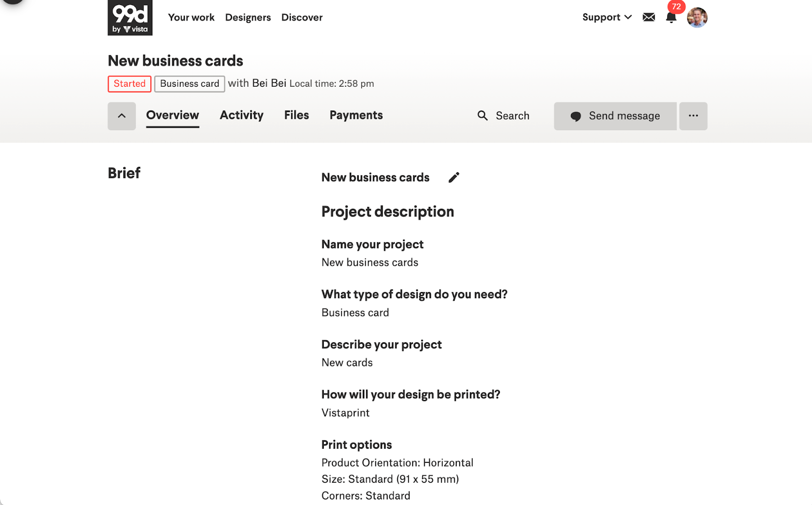Image resolution: width=812 pixels, height=505 pixels.
Task: Open the notifications bell icon
Action: 671,18
